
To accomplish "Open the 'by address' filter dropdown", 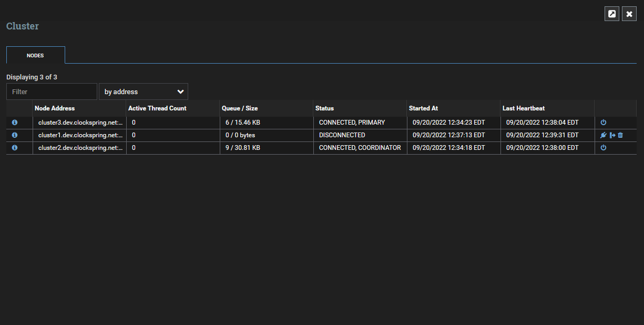I will [x=143, y=91].
